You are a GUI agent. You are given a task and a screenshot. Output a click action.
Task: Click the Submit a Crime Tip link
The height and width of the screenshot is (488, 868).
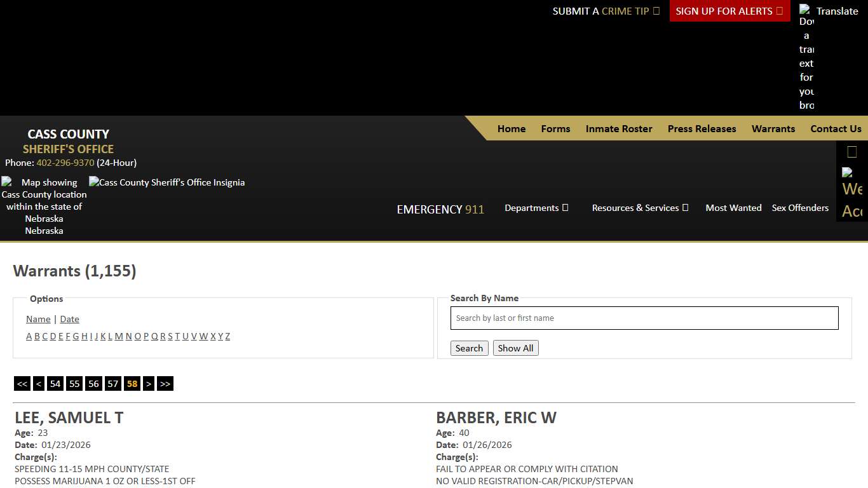(x=606, y=11)
